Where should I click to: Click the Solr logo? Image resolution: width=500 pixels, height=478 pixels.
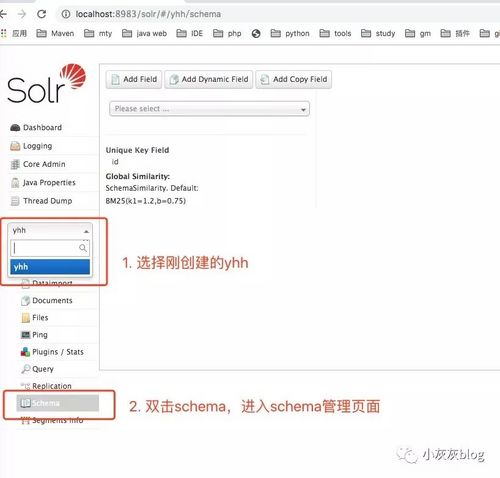[x=46, y=83]
